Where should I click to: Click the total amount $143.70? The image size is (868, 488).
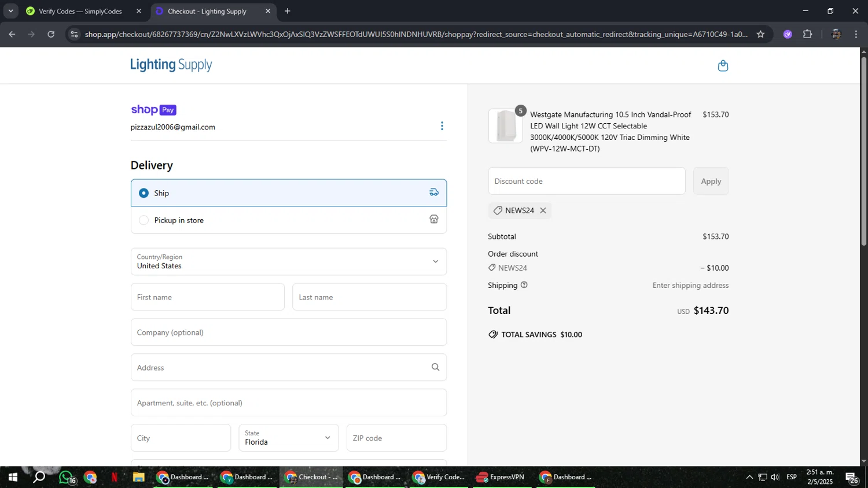711,310
